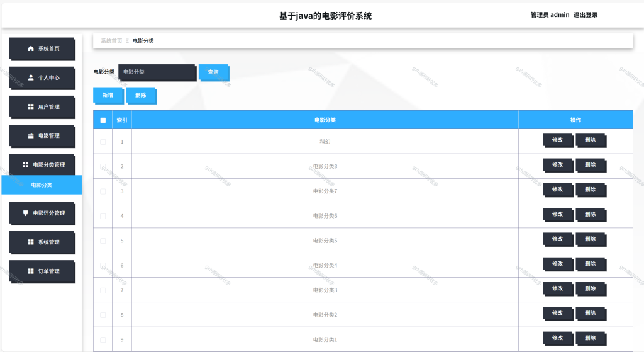The width and height of the screenshot is (644, 352).
Task: Click the 电影分类 breadcrumb text
Action: (x=143, y=41)
